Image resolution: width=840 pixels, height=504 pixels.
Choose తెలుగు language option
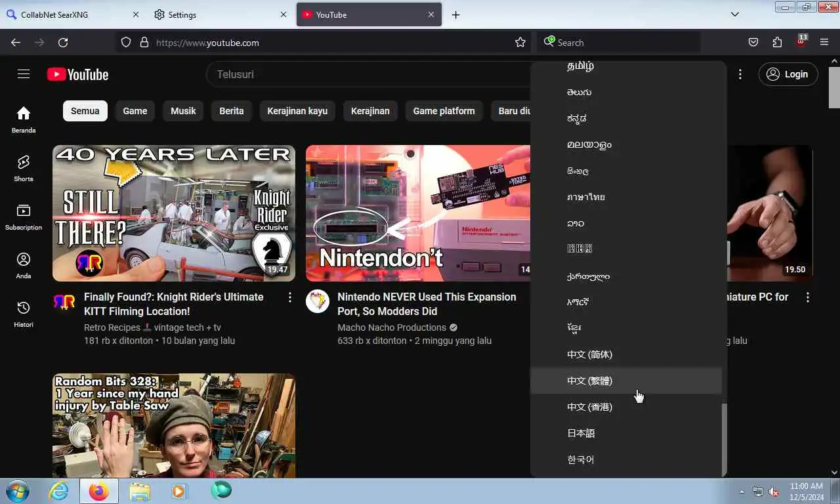tap(626, 92)
